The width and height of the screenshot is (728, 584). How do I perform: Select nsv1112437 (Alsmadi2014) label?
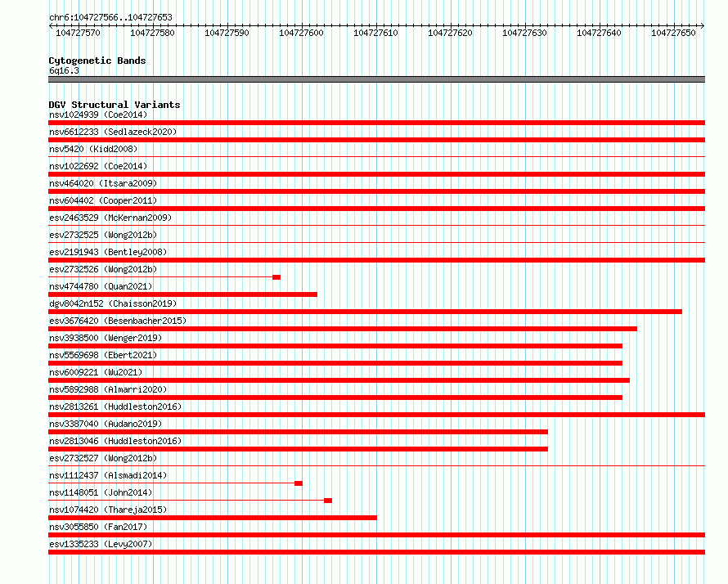pyautogui.click(x=108, y=475)
